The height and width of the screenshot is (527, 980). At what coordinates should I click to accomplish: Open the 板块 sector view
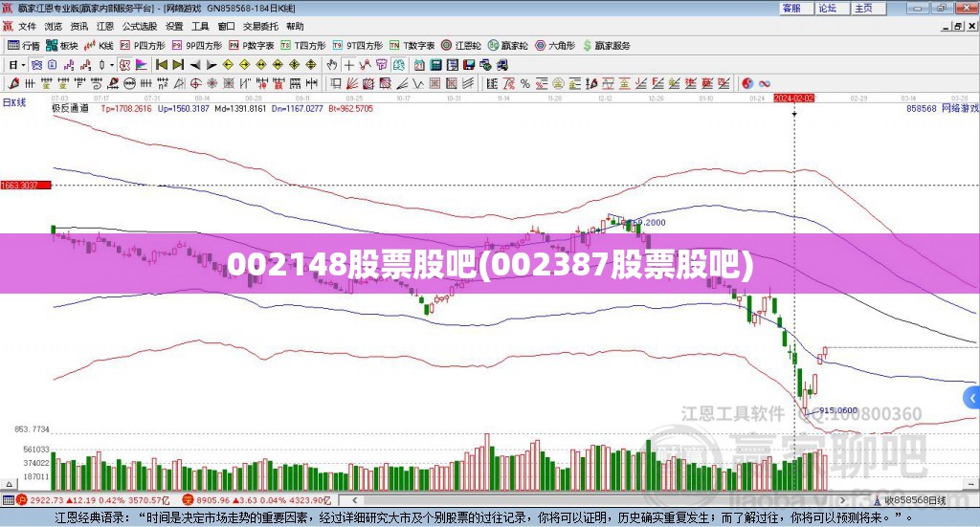click(62, 46)
